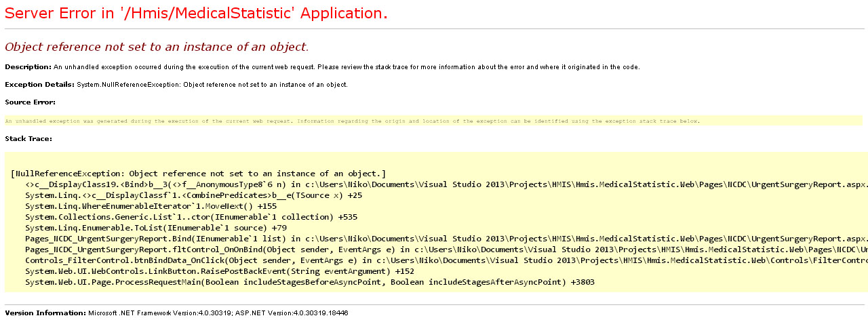Image resolution: width=868 pixels, height=320 pixels.
Task: Click the bold 'Exception Details:' label
Action: (x=39, y=85)
